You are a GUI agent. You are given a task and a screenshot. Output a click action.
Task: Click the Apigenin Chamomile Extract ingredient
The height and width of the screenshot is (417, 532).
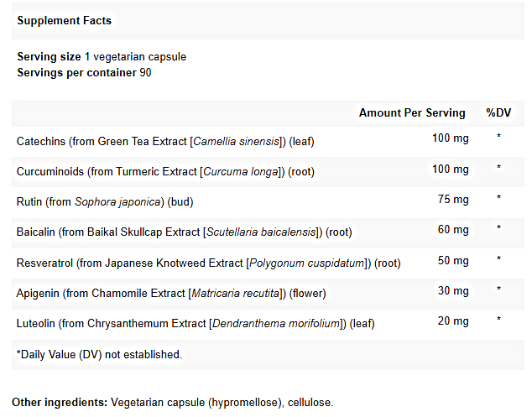[x=170, y=294]
